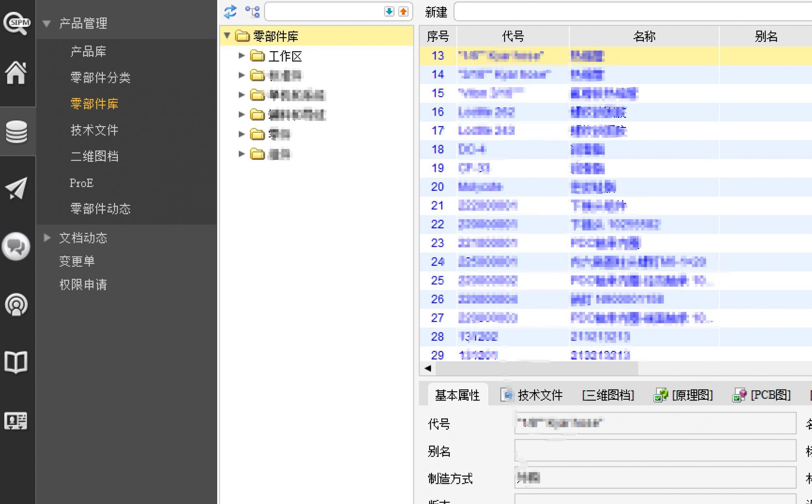Switch to the 技术文件 tab
Viewport: 812px width, 504px height.
[x=532, y=395]
